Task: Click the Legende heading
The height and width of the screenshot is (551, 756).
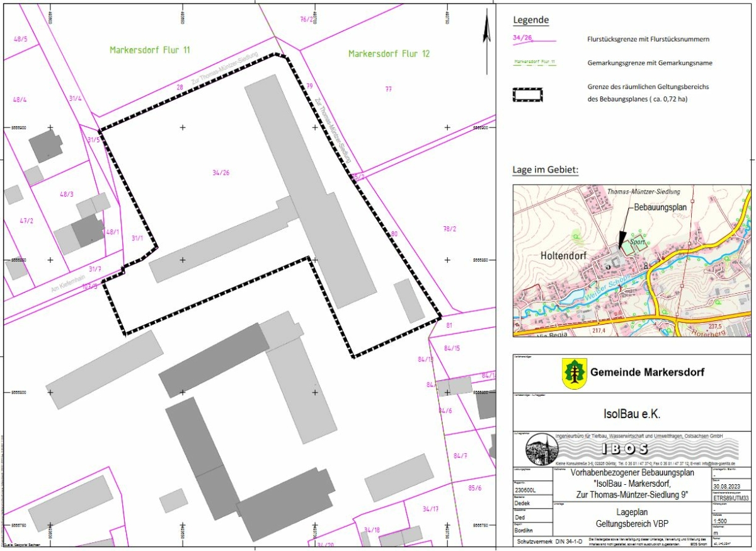Action: coord(530,20)
